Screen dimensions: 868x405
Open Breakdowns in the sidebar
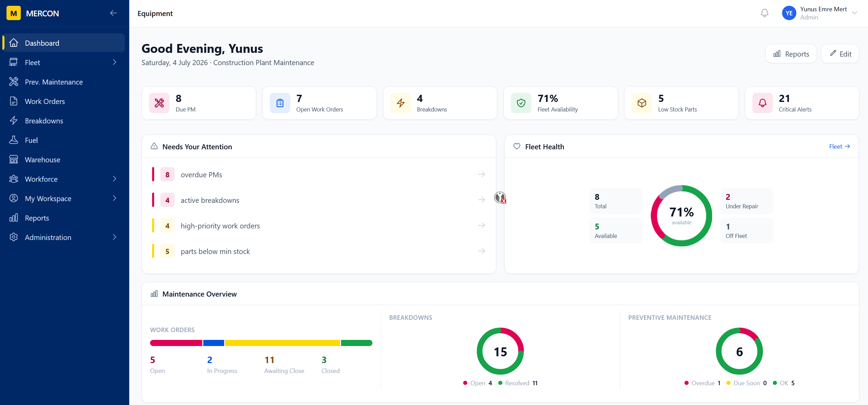tap(63, 121)
